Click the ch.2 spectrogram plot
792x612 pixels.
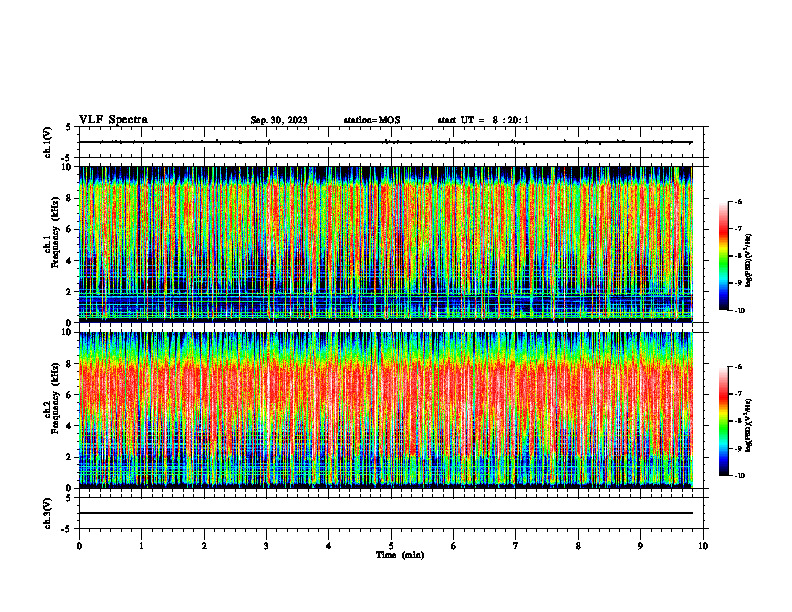[386, 410]
